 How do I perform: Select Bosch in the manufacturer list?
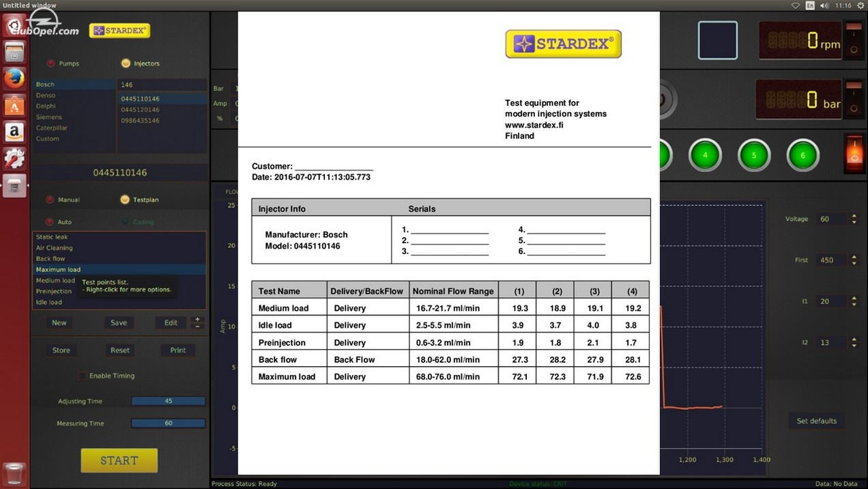pos(75,85)
